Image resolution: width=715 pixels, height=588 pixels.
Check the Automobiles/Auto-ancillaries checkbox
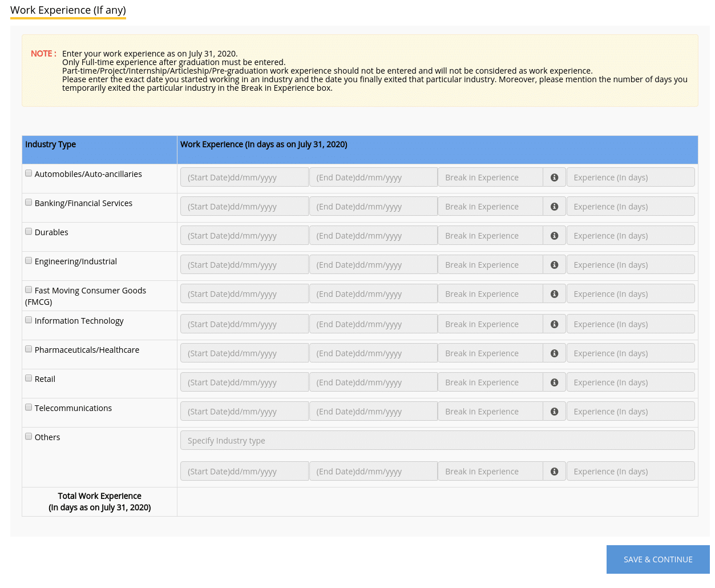[x=29, y=174]
